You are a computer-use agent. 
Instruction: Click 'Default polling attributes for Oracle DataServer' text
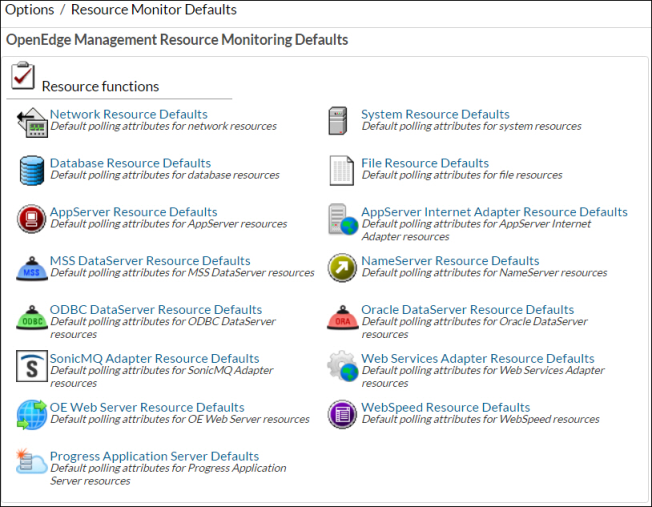tap(474, 322)
